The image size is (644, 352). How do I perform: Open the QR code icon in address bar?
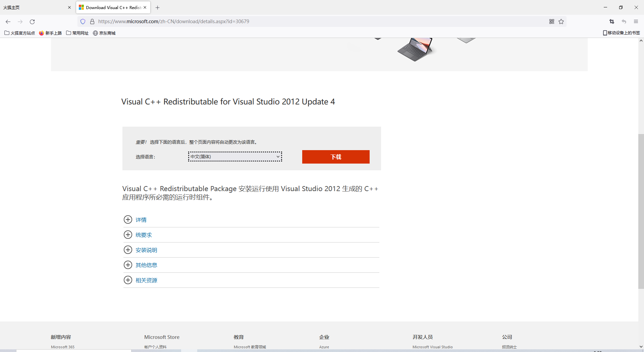click(552, 21)
